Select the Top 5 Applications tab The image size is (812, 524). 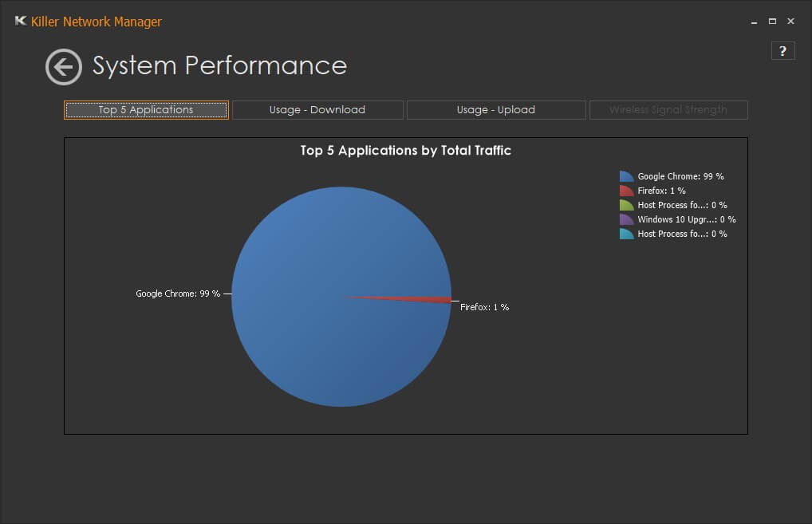pyautogui.click(x=146, y=110)
